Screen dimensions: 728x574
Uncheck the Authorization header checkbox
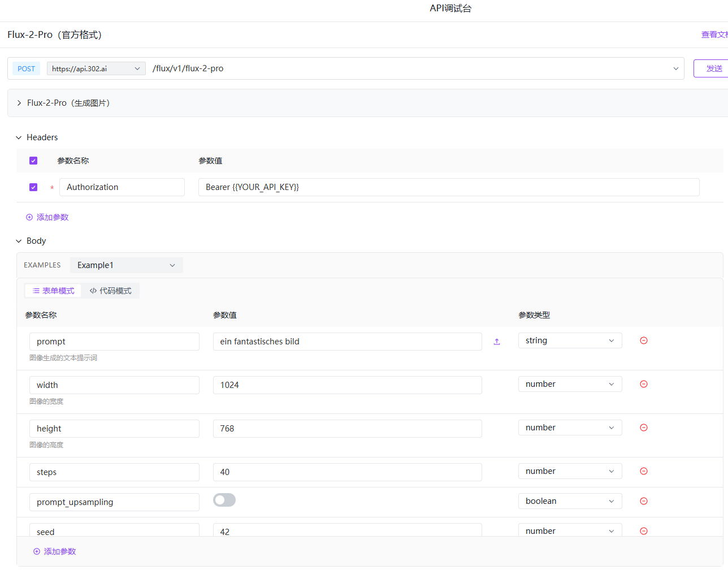coord(33,187)
